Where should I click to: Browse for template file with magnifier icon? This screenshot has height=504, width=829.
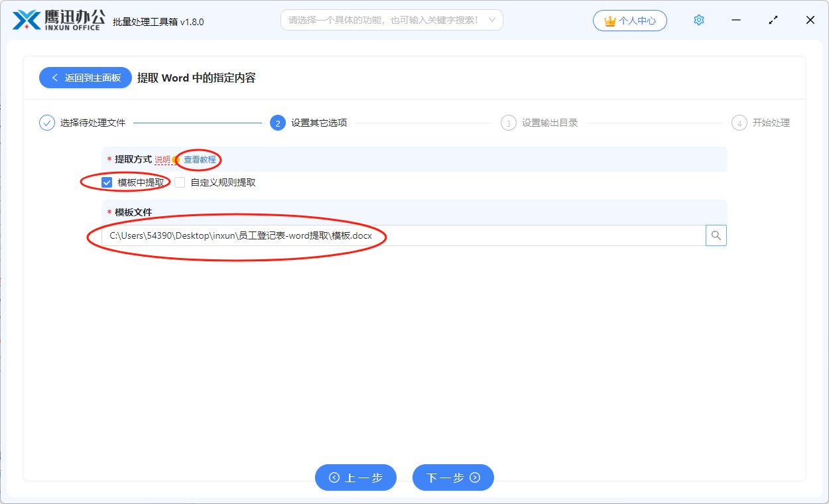point(716,235)
